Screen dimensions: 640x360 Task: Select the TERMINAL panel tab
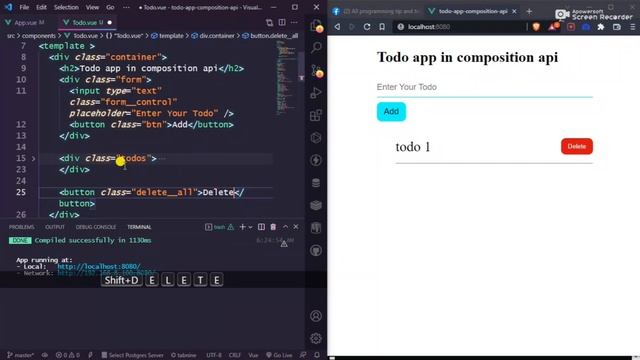tap(139, 227)
